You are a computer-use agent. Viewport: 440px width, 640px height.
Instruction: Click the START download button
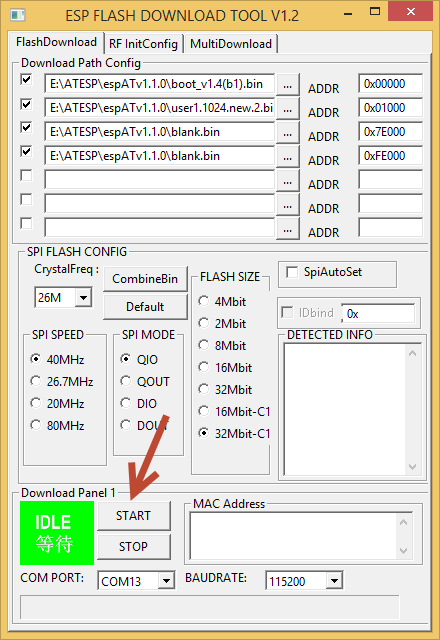[133, 516]
